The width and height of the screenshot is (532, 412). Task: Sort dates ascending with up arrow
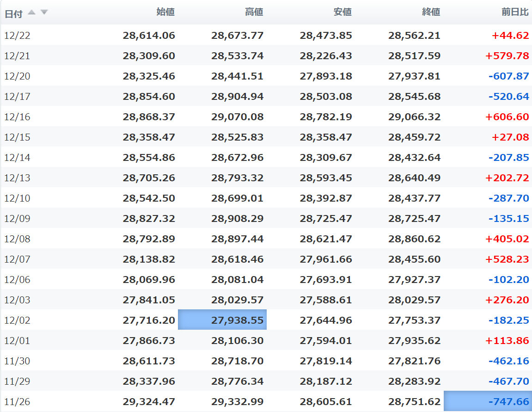[x=31, y=12]
